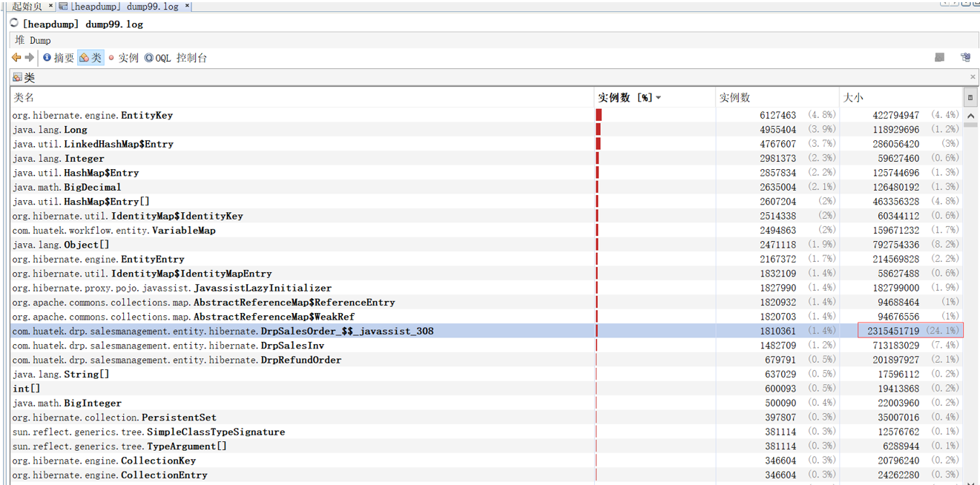Screen dimensions: 980x485
Task: Select the int[] class row
Action: (487, 389)
